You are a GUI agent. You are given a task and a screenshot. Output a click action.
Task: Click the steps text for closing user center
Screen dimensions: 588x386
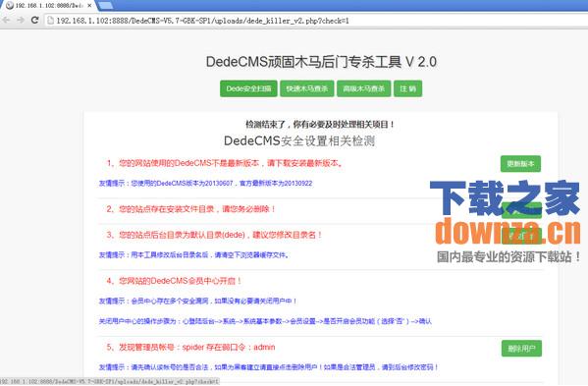coord(265,321)
